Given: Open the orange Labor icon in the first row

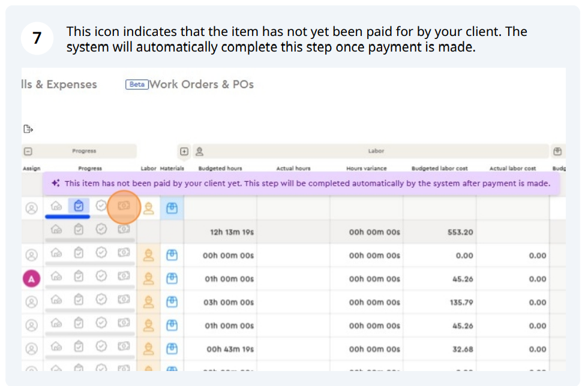Looking at the screenshot, I should [148, 208].
